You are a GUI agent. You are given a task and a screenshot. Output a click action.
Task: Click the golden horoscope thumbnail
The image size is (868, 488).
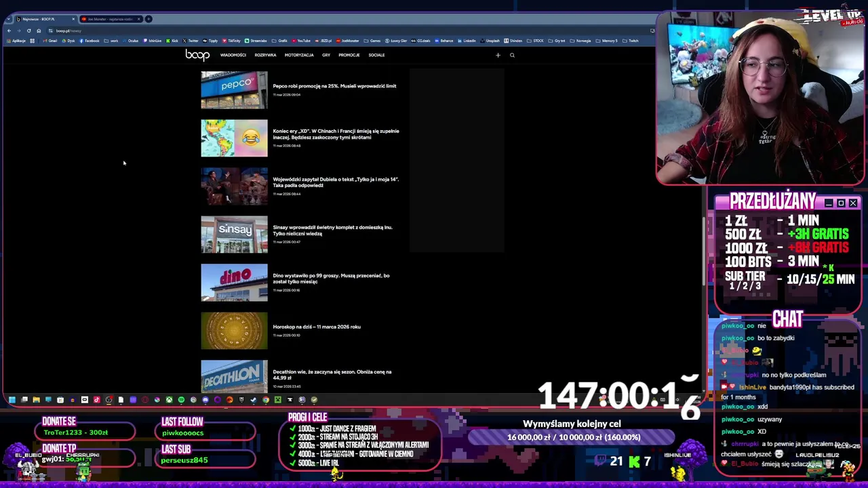tap(234, 331)
